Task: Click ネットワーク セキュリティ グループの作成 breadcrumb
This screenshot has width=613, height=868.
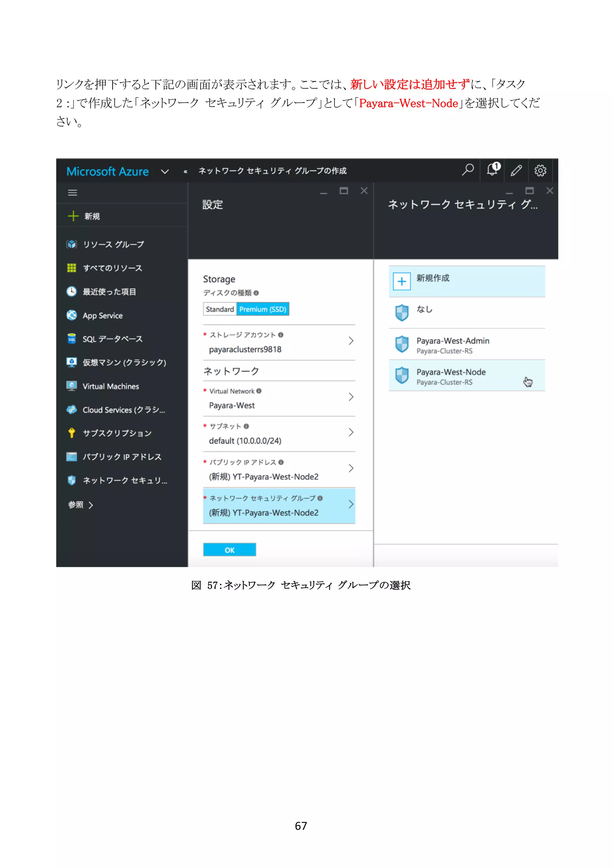Action: coord(272,171)
